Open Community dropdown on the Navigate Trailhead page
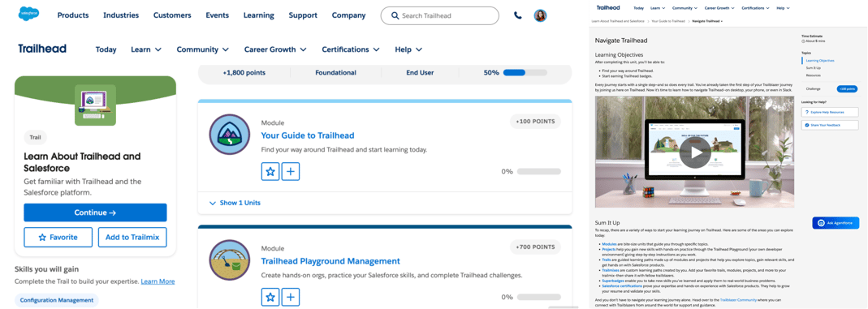868x309 pixels. [684, 8]
